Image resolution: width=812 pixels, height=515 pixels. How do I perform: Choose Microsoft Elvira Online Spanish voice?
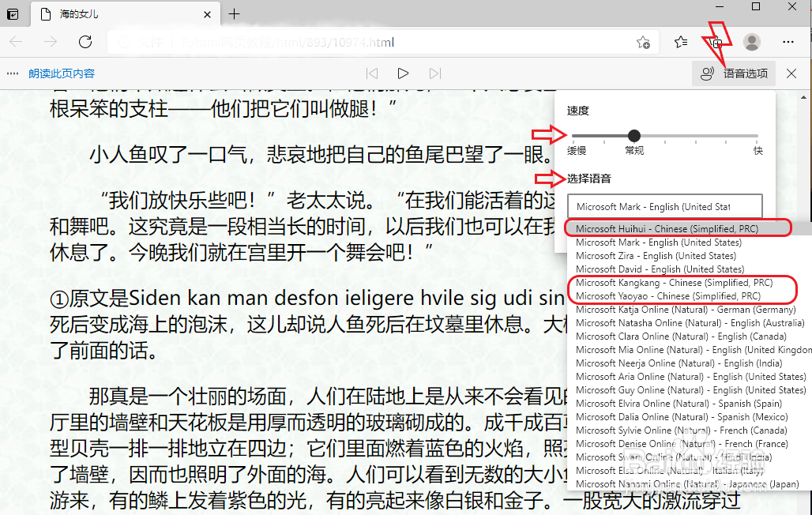(x=688, y=404)
